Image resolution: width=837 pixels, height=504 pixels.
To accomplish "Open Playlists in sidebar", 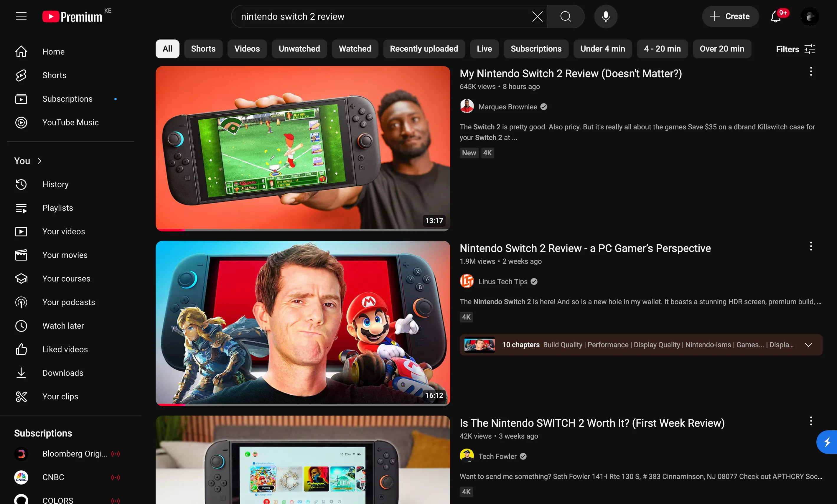I will 71,208.
